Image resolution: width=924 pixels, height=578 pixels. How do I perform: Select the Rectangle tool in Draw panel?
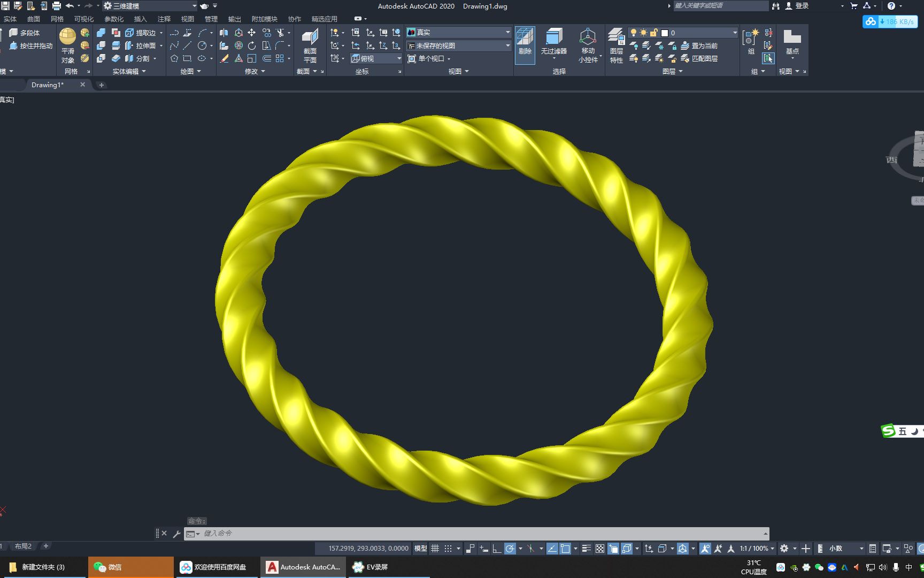point(187,58)
